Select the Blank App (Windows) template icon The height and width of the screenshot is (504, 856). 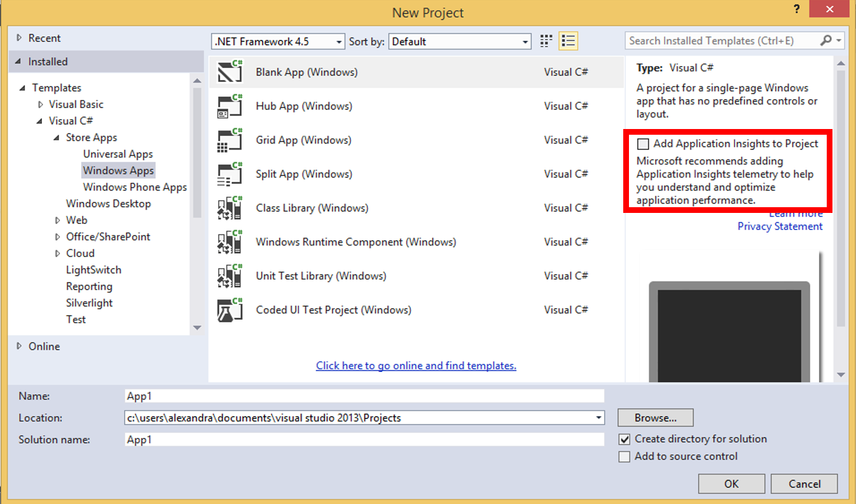[x=229, y=71]
